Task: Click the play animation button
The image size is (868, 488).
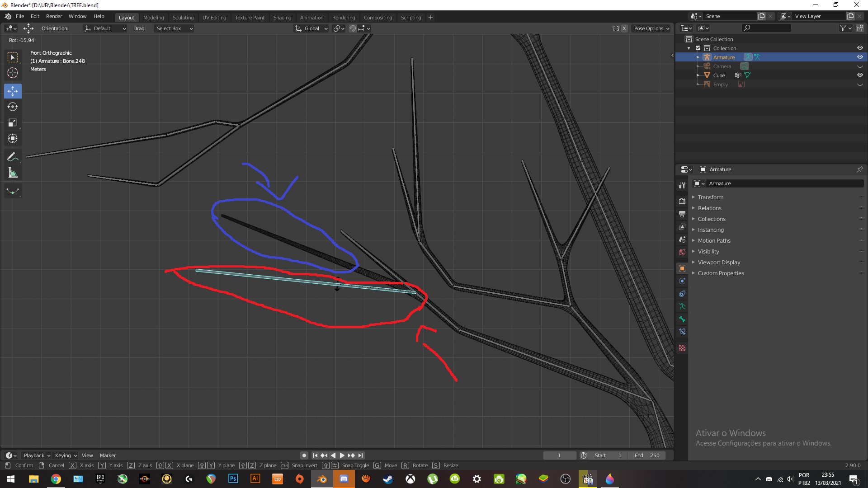Action: click(342, 455)
